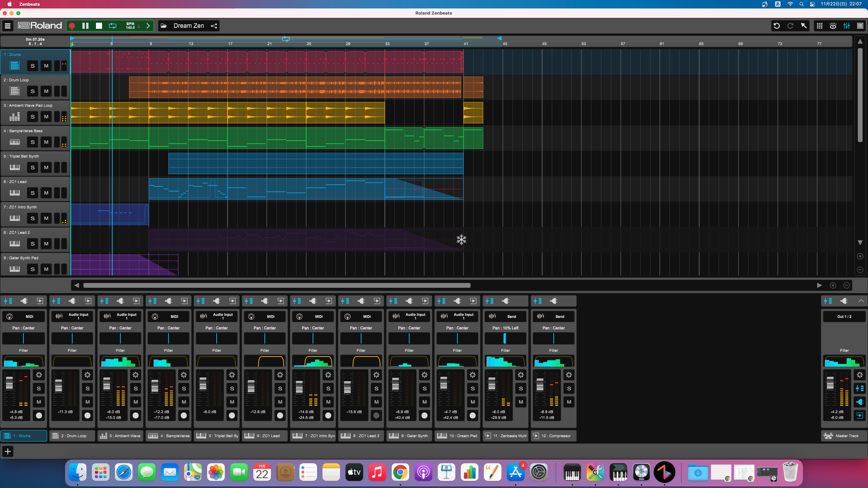The width and height of the screenshot is (868, 488).
Task: Solo the Gater Synth Pad track
Action: pos(33,269)
